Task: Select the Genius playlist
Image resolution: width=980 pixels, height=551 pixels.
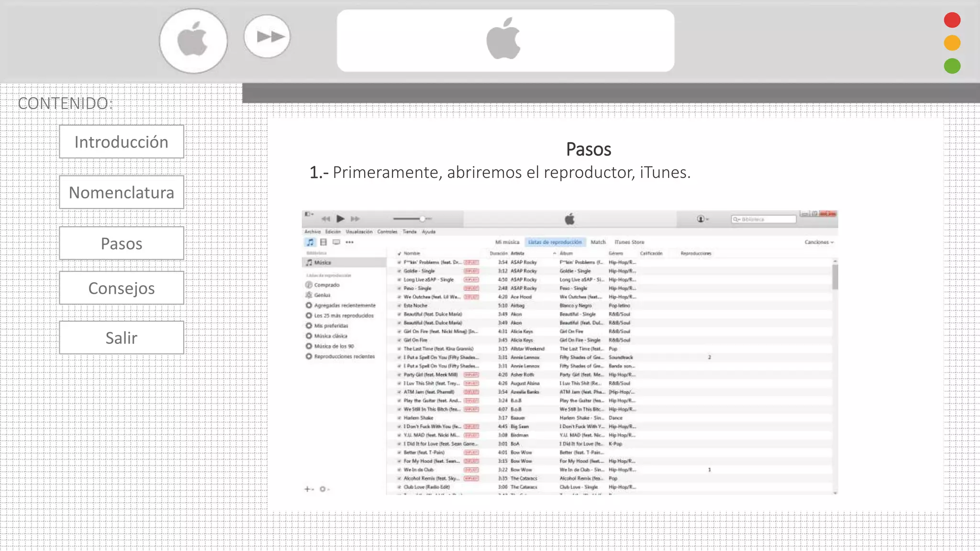Action: (x=322, y=295)
